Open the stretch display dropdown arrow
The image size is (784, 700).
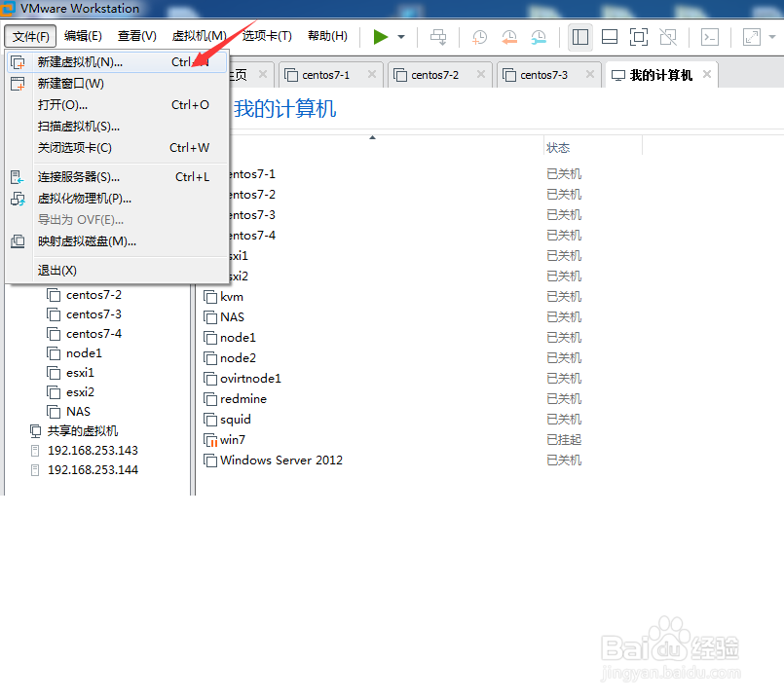click(x=772, y=37)
